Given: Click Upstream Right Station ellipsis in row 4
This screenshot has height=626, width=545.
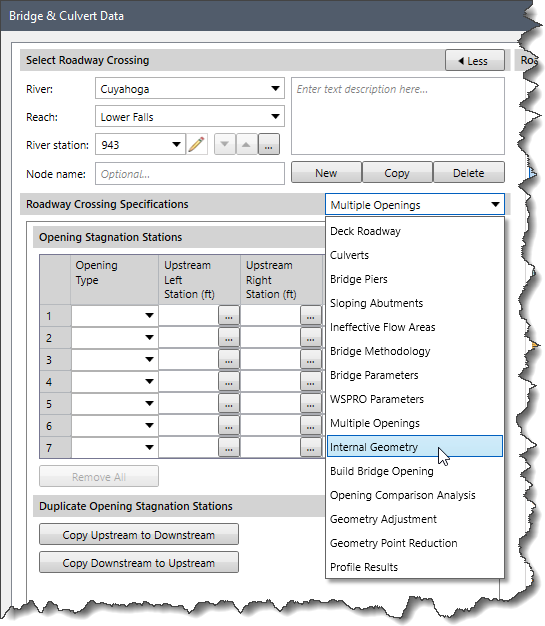Looking at the screenshot, I should [311, 382].
